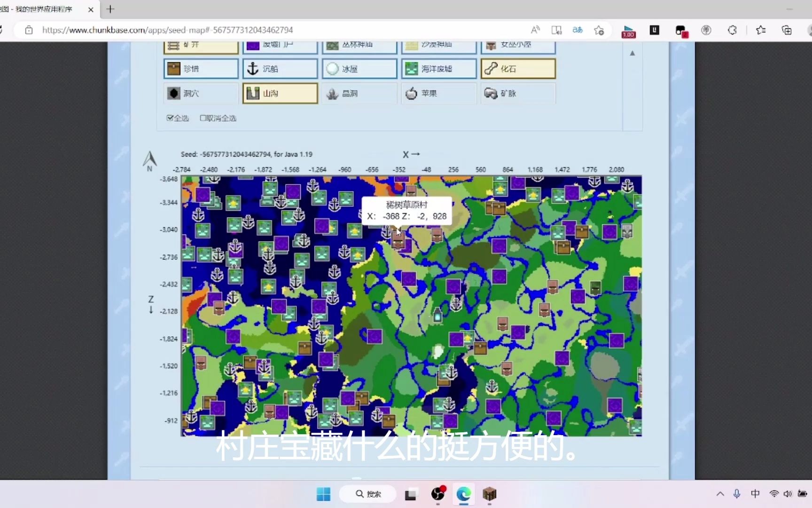The height and width of the screenshot is (508, 812).
Task: Open the Windows Start menu
Action: [323, 494]
